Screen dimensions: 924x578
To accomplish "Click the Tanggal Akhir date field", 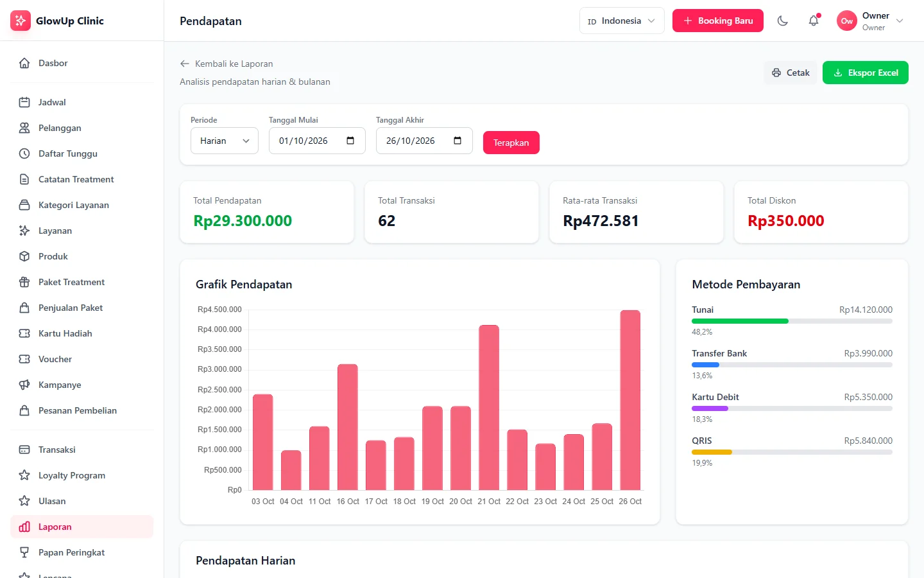I will (424, 141).
